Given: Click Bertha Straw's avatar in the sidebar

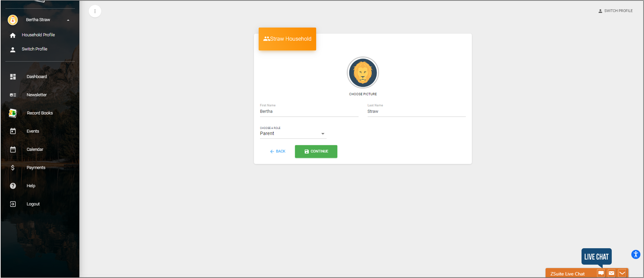Looking at the screenshot, I should tap(13, 20).
